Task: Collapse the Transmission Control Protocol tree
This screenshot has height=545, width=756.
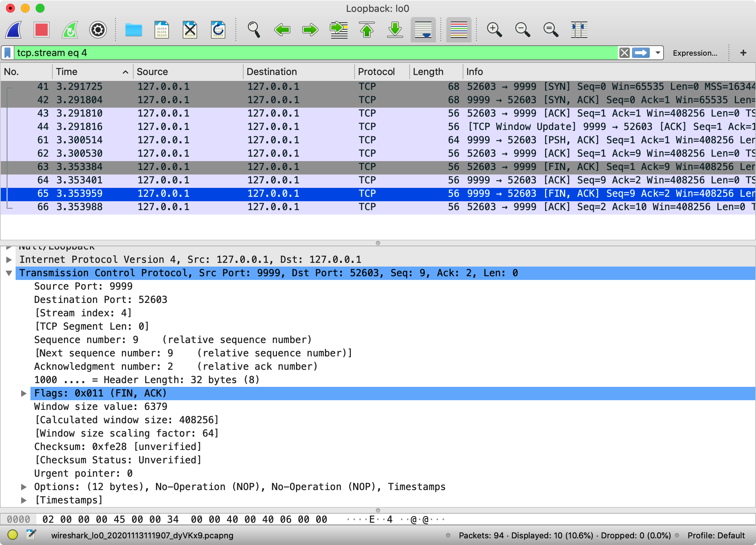Action: [x=9, y=273]
